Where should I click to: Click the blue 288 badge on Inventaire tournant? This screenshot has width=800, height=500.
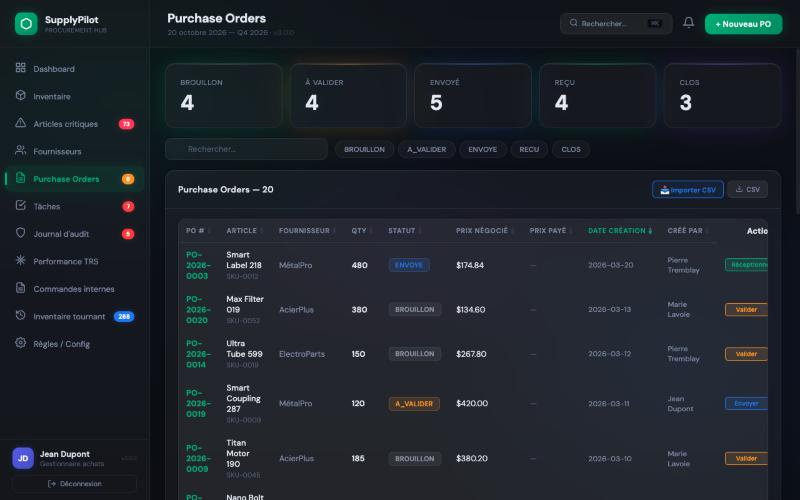(x=124, y=317)
